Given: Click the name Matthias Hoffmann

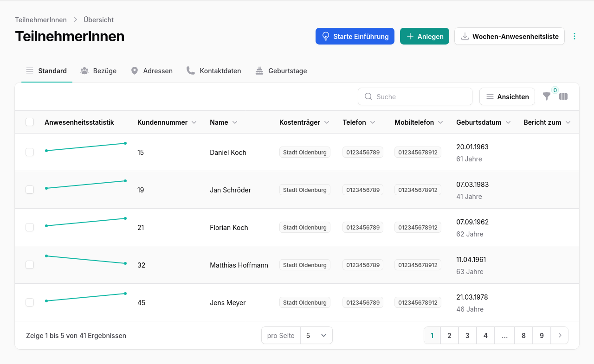Looking at the screenshot, I should point(239,265).
